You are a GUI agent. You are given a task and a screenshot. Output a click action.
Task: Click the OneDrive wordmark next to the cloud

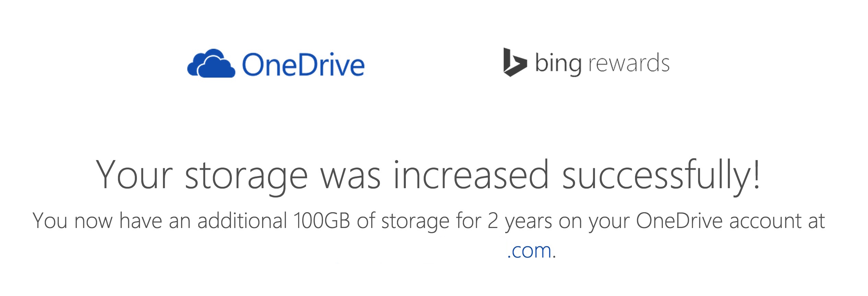pyautogui.click(x=303, y=64)
